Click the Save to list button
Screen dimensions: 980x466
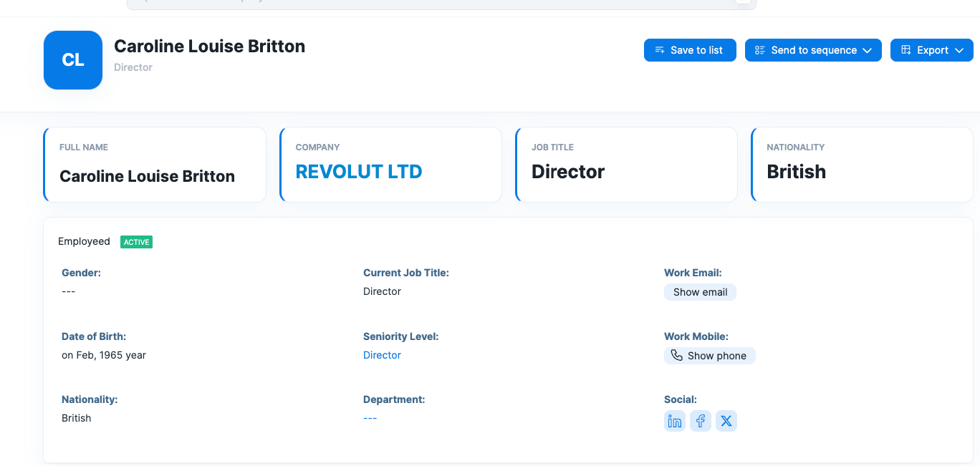690,50
